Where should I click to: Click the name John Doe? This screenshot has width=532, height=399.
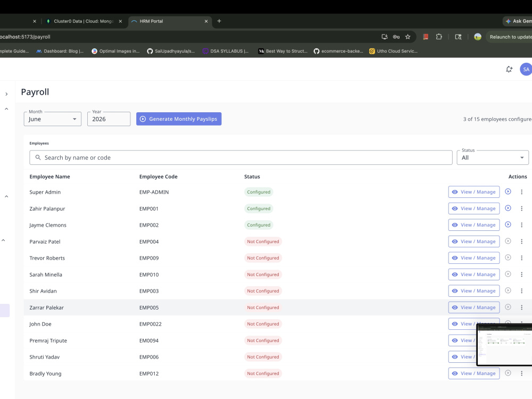click(x=40, y=324)
